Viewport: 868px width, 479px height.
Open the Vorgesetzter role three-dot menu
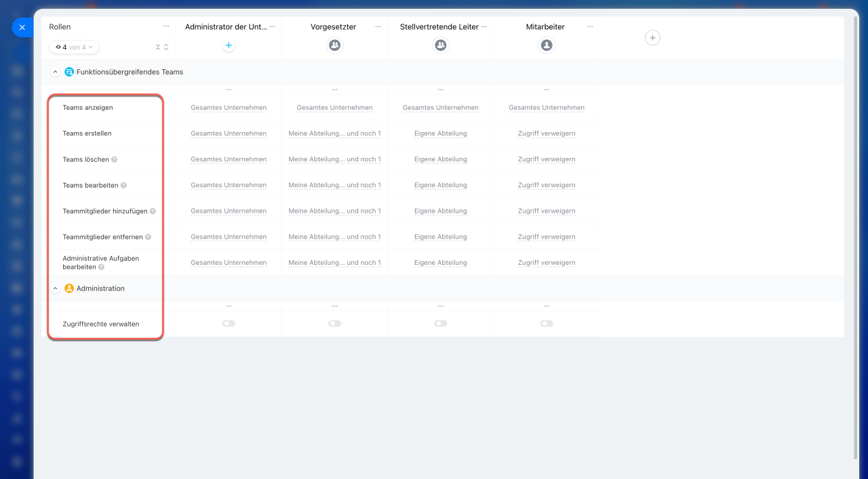click(378, 26)
